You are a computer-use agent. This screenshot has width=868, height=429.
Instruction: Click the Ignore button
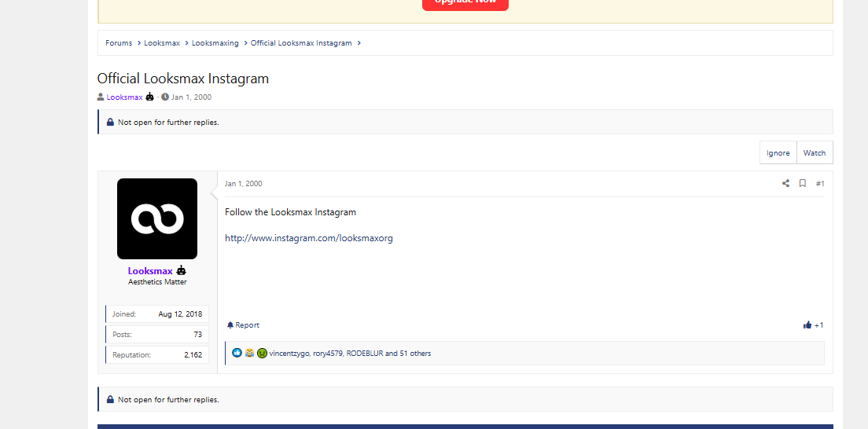tap(778, 152)
